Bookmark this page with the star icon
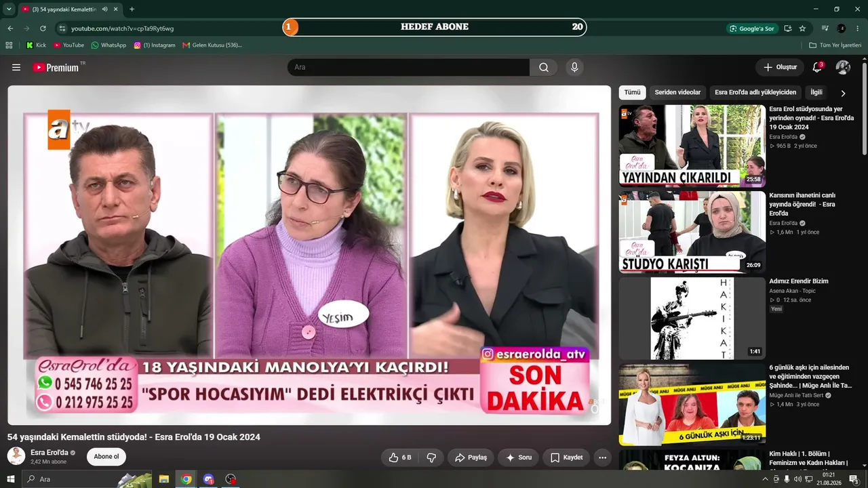Viewport: 868px width, 488px height. click(x=802, y=28)
